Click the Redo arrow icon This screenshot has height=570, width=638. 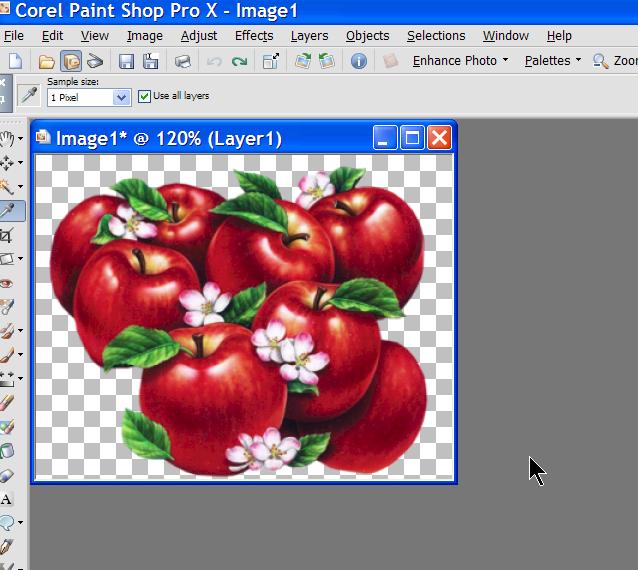coord(239,61)
